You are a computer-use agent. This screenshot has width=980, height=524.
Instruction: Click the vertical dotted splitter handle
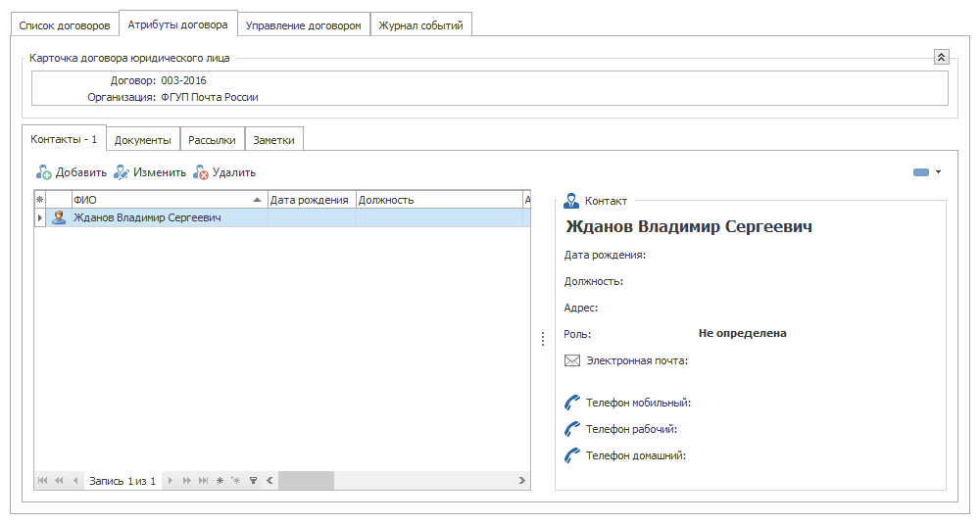[x=543, y=339]
